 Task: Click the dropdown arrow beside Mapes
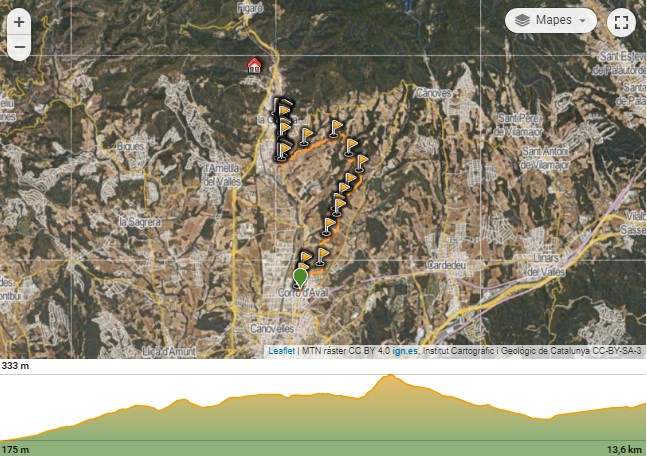(583, 21)
